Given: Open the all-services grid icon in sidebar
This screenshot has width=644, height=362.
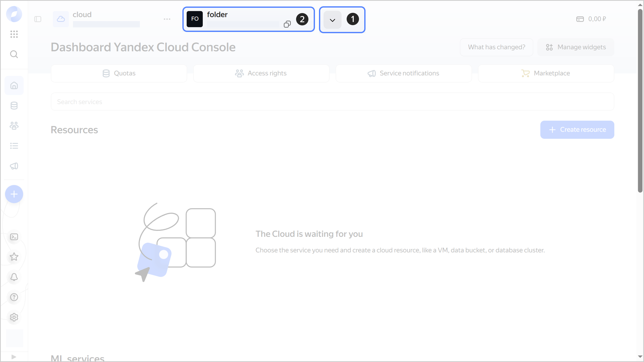Looking at the screenshot, I should pos(14,34).
